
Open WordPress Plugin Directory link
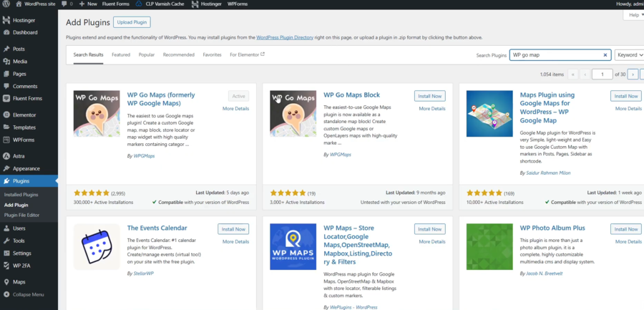[285, 37]
